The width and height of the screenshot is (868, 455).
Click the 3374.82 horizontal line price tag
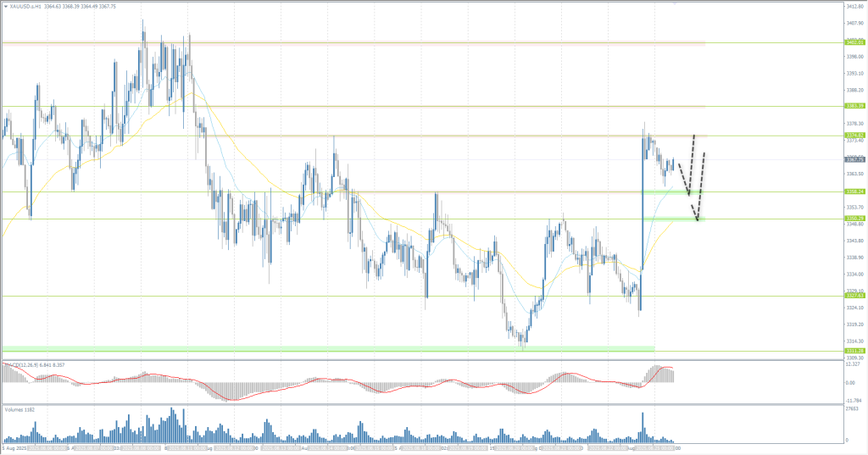point(854,136)
